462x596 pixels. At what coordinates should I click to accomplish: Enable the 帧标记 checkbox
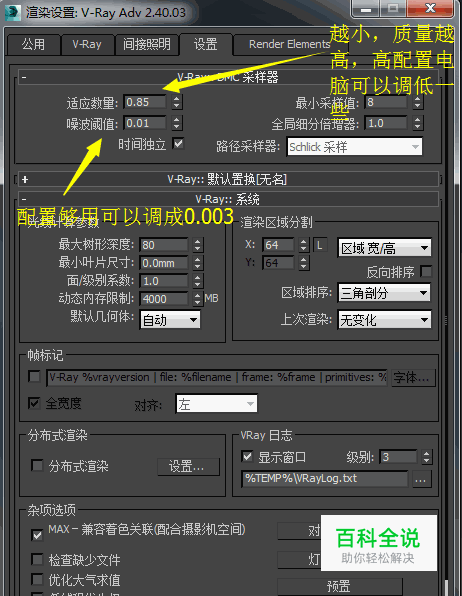point(35,377)
